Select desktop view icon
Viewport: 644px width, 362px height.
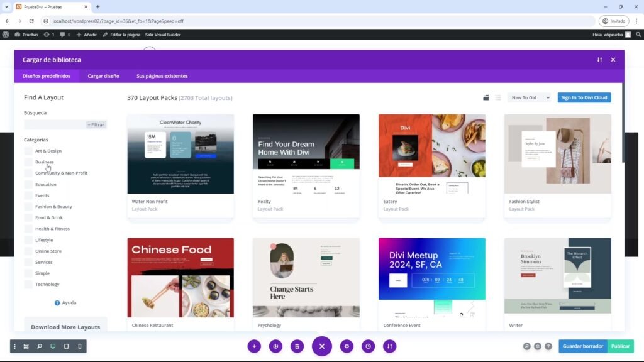pyautogui.click(x=53, y=346)
